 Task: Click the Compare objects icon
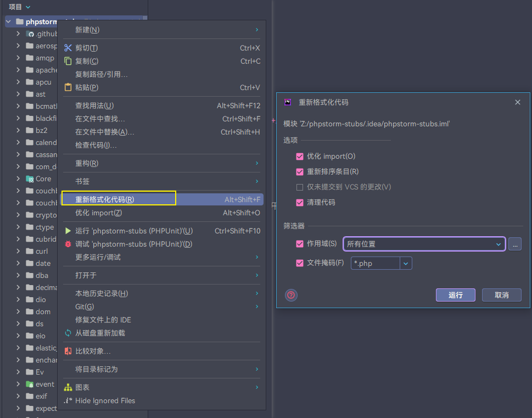point(68,351)
